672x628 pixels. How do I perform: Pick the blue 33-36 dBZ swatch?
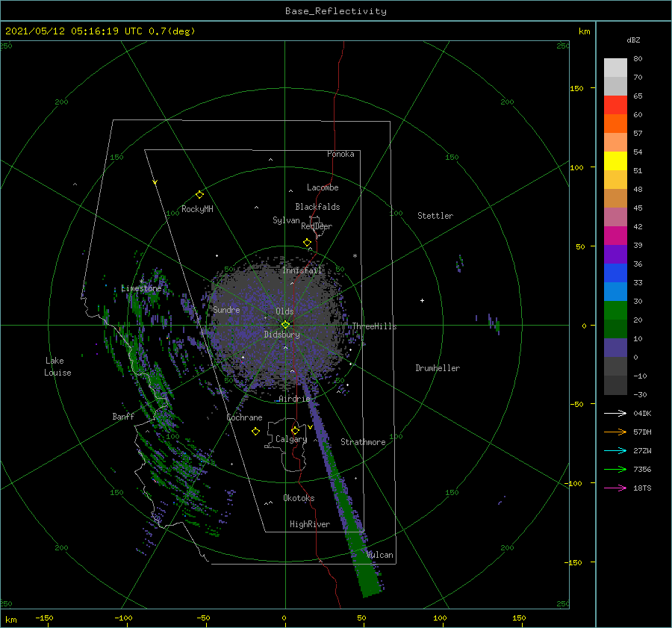pos(615,273)
